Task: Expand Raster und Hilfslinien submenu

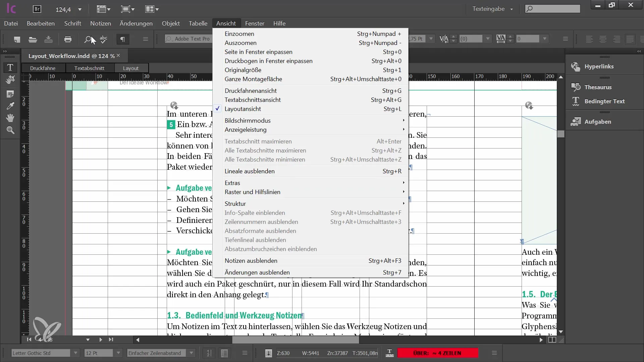Action: [252, 191]
